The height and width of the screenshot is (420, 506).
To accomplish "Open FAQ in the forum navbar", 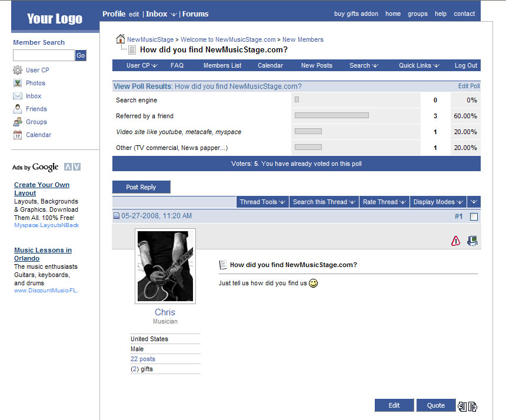I will (x=177, y=65).
